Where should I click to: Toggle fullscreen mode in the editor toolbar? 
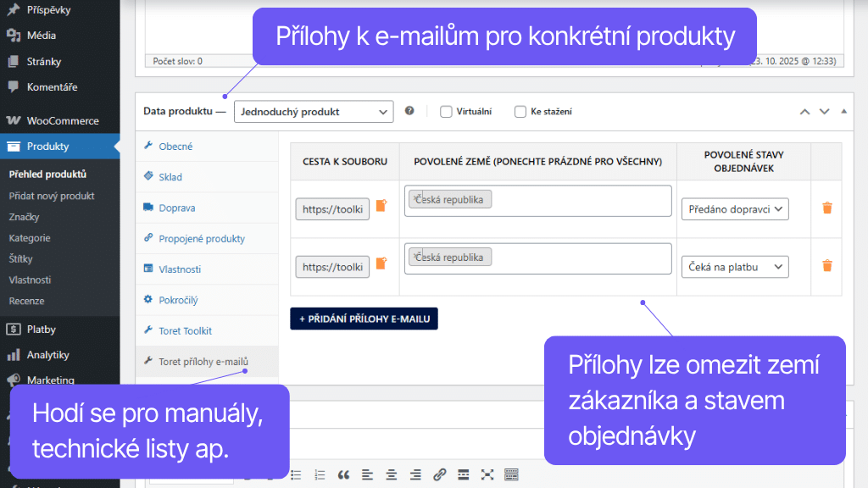487,474
